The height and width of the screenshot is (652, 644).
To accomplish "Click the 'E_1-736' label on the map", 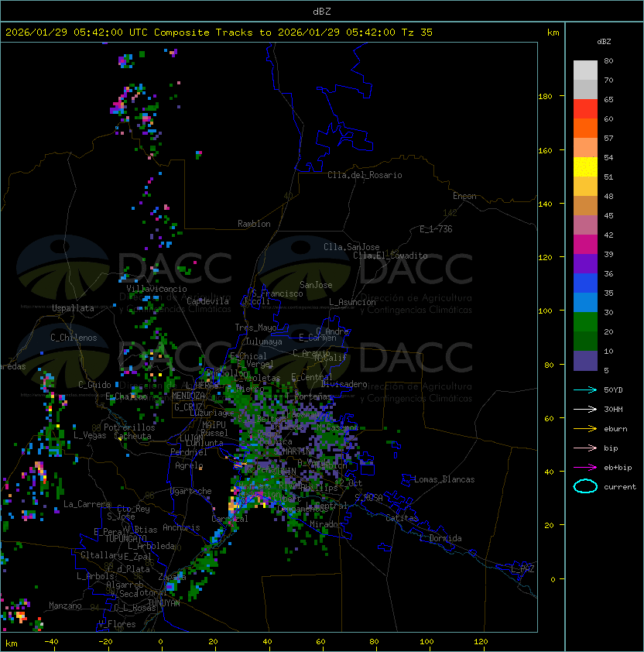I will (x=436, y=229).
